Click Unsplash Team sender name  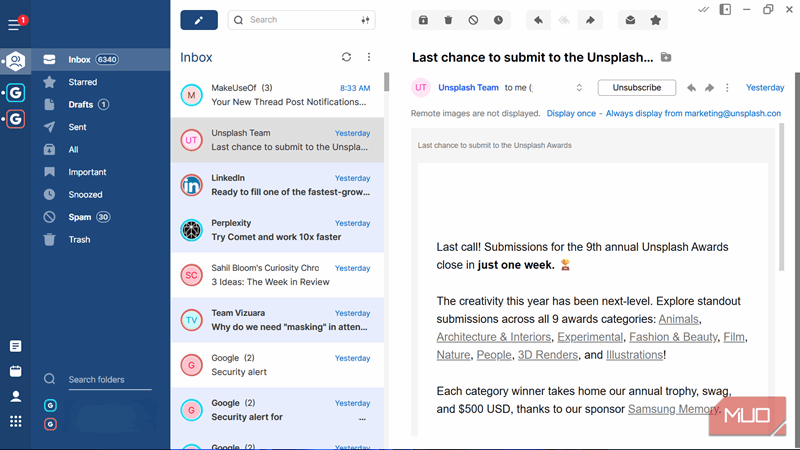tap(468, 88)
